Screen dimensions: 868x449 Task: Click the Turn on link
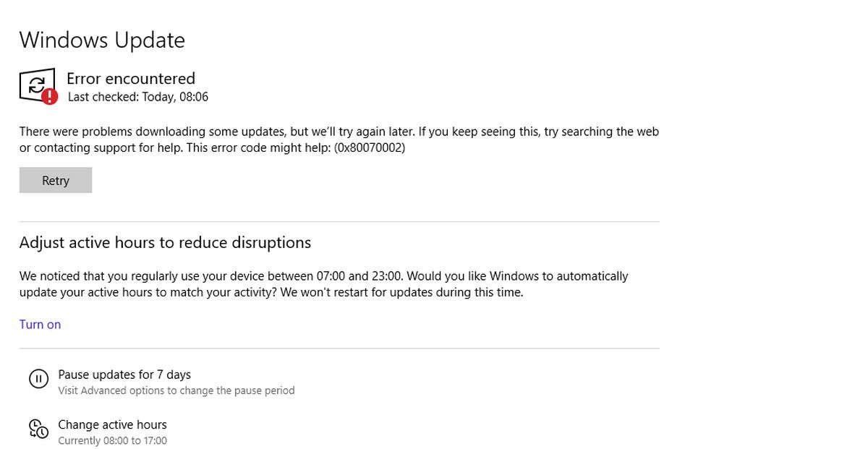[40, 325]
